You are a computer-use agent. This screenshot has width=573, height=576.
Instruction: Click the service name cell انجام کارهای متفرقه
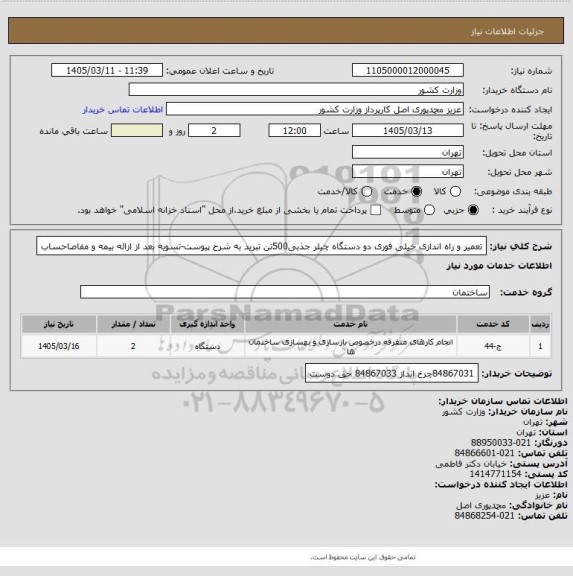point(350,346)
